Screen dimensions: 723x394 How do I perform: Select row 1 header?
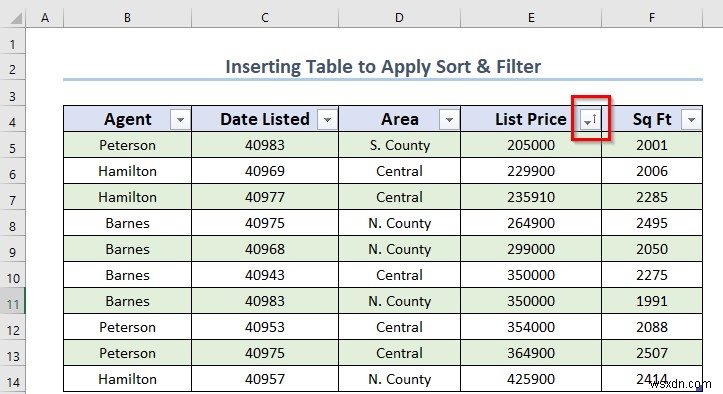coord(12,44)
